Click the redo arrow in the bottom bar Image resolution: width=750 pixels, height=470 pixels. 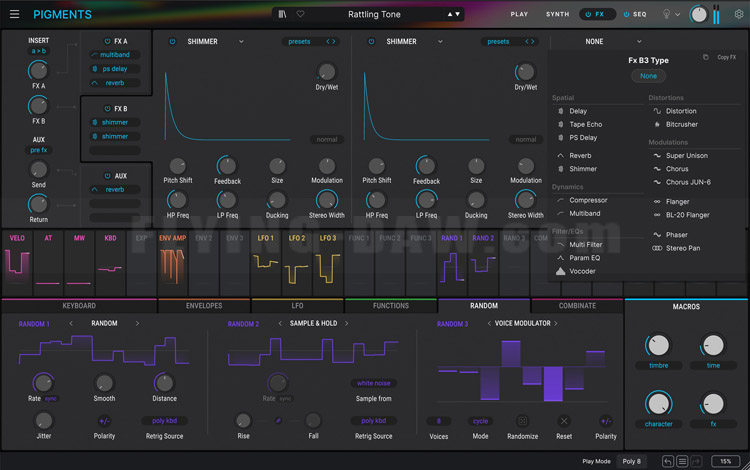pos(696,461)
